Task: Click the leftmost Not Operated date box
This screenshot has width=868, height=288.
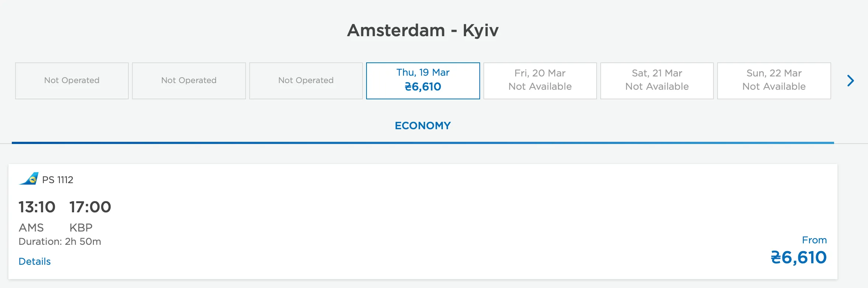Action: (x=72, y=80)
